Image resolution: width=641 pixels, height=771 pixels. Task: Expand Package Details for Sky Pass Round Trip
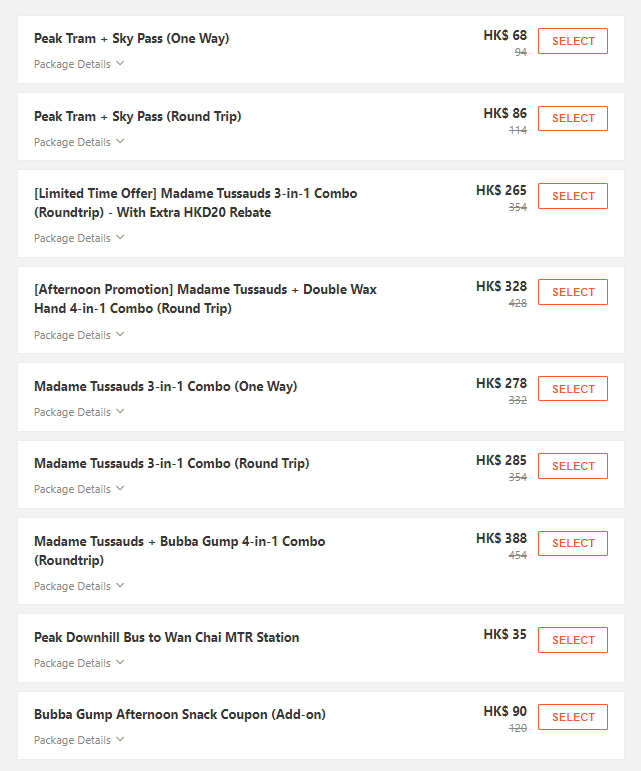(x=79, y=142)
